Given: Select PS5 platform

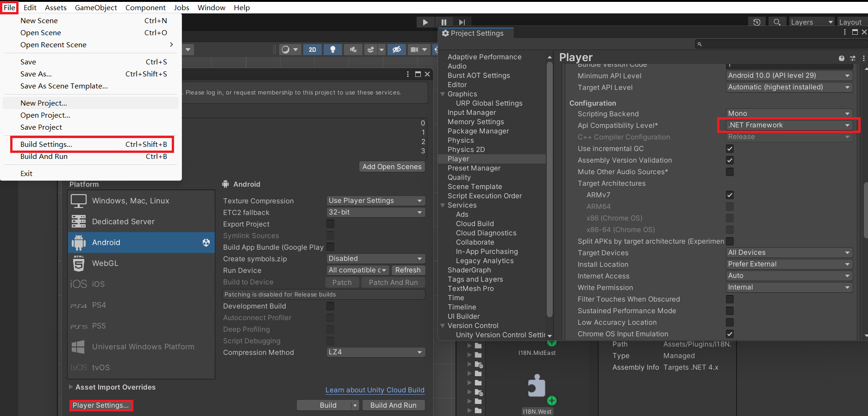Looking at the screenshot, I should (x=141, y=326).
